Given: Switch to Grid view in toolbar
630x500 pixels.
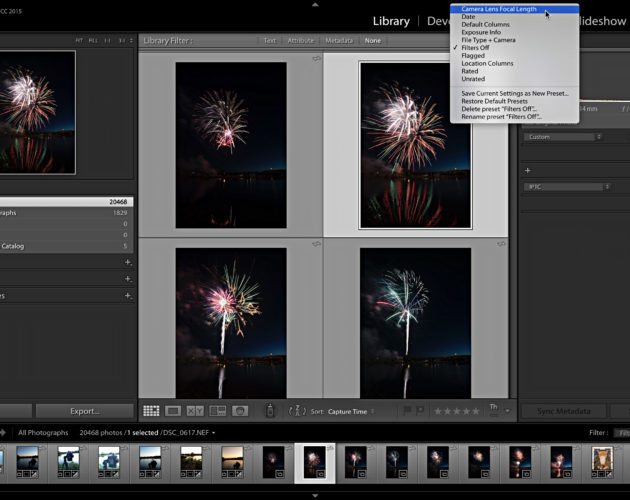Looking at the screenshot, I should tap(151, 411).
